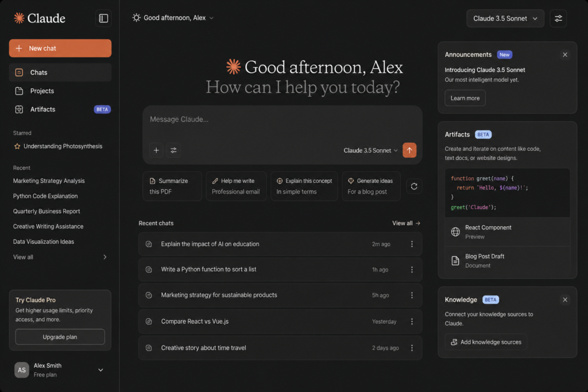This screenshot has width=588, height=392.
Task: Open options menu for Compare React vs Vue.js
Action: pyautogui.click(x=412, y=321)
